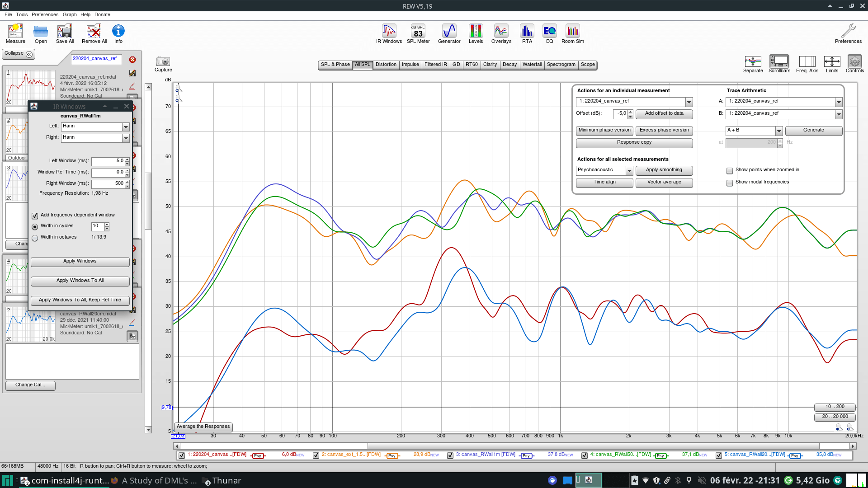Screen dimensions: 868x488
Task: Click the Open file icon
Action: coord(41,33)
